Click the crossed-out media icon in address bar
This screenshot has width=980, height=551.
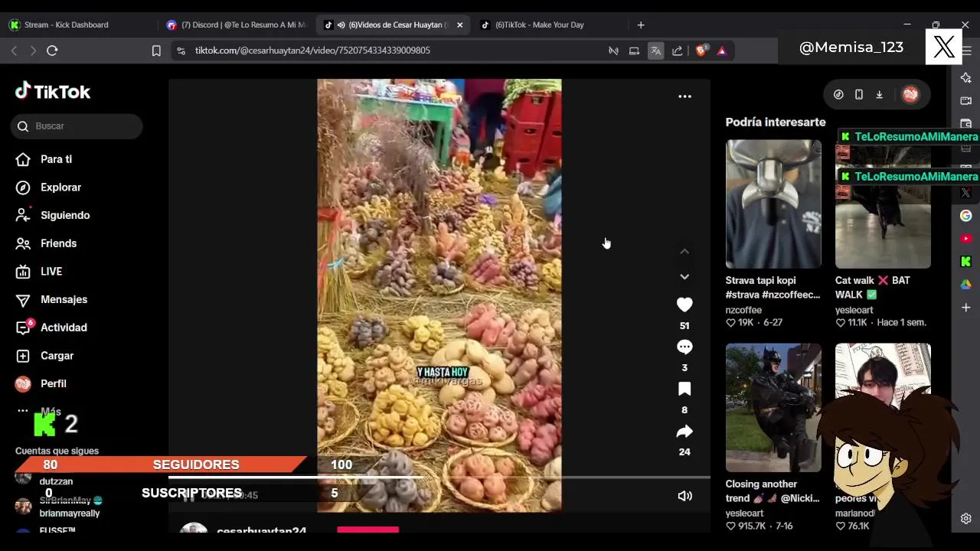[613, 51]
